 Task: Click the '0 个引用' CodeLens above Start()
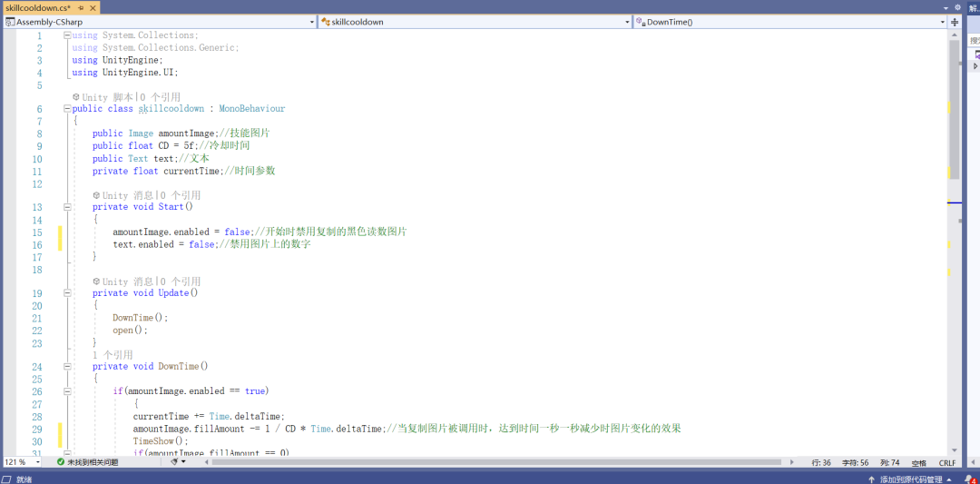180,195
